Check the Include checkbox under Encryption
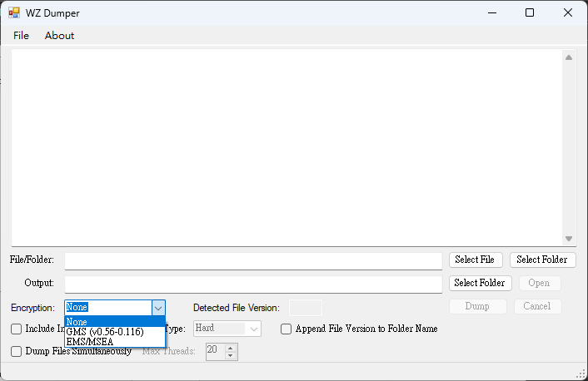Viewport: 588px width, 381px height. point(16,329)
